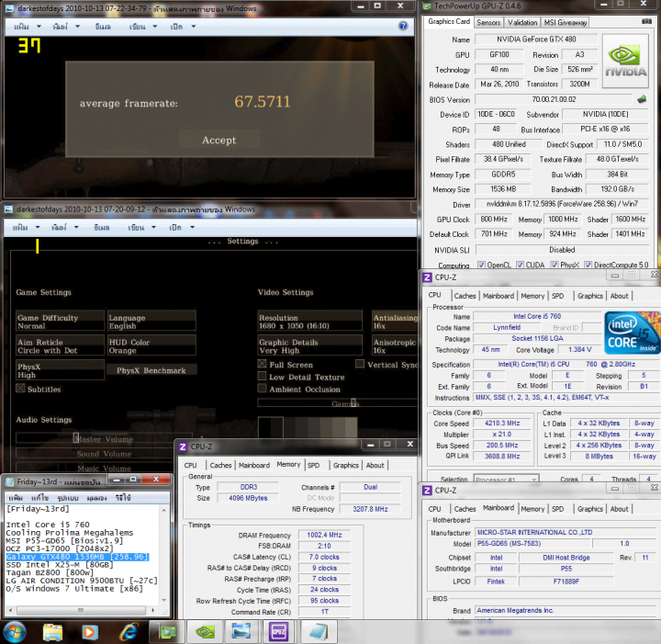
Task: Click the top CPU-Z window title icon
Action: coord(427,277)
